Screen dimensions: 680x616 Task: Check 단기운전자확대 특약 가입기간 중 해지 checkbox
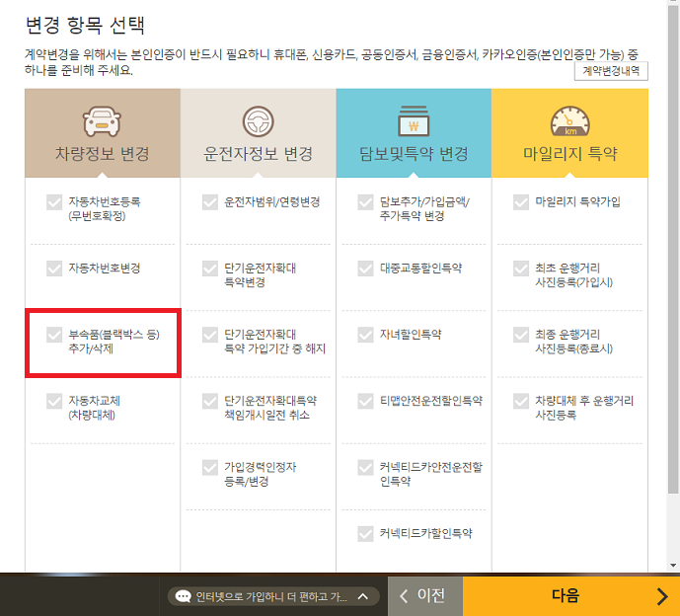[210, 335]
